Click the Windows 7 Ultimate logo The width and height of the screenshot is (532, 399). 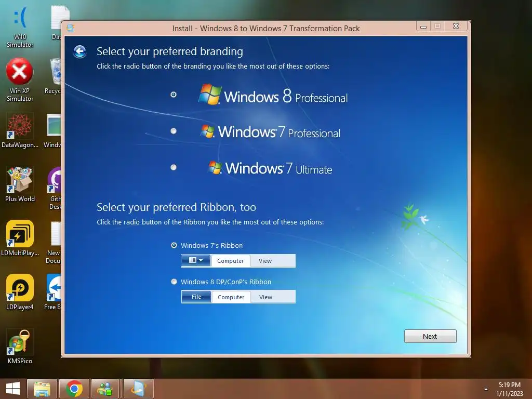pos(270,168)
